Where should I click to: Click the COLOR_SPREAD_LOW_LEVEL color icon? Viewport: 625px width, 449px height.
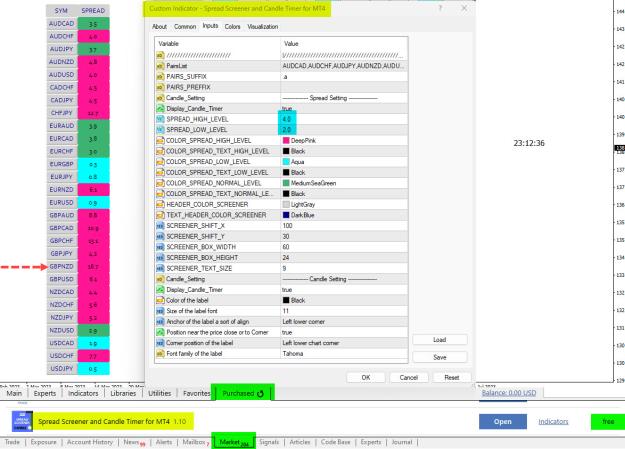(160, 162)
